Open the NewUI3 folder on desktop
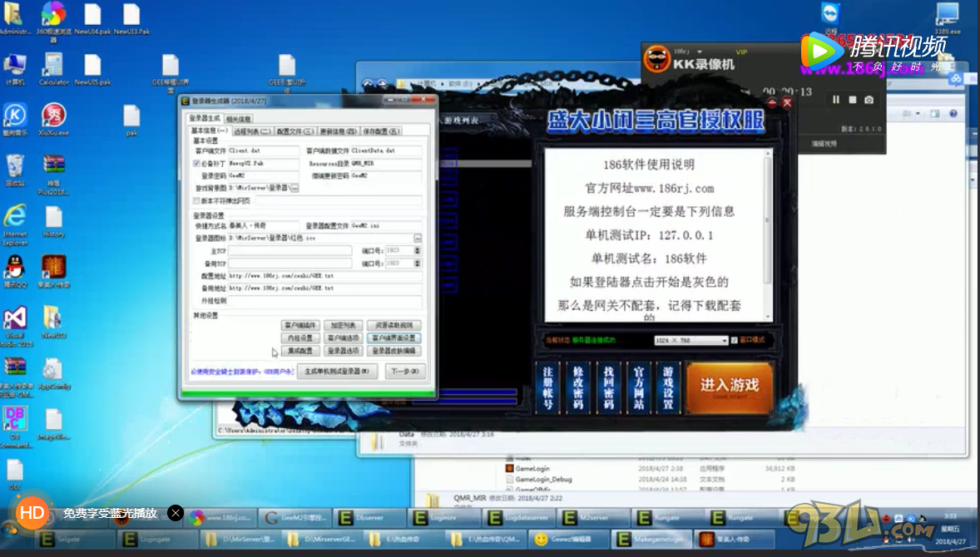 click(53, 321)
